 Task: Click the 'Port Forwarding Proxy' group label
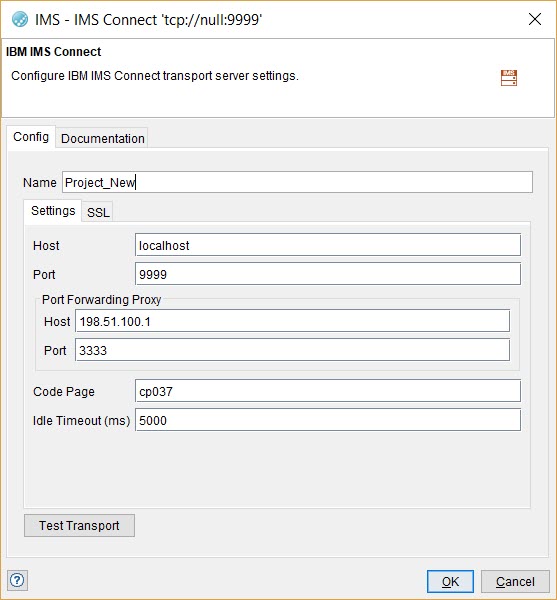pos(101,300)
